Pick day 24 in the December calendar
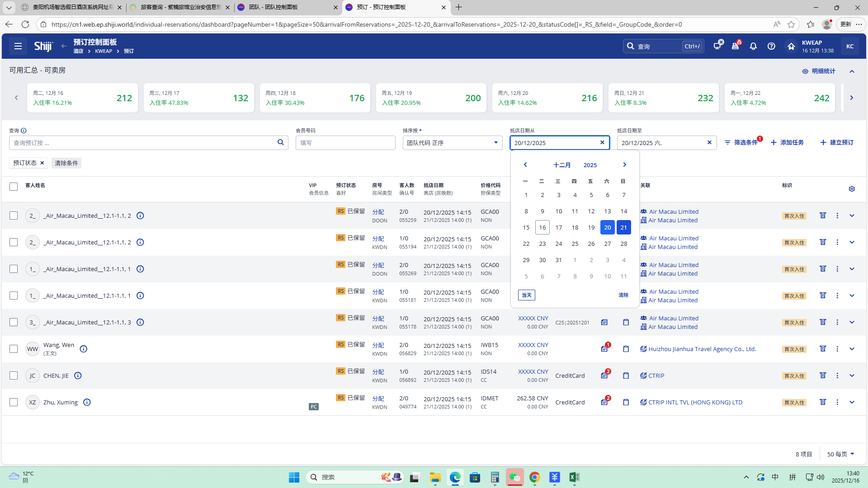Viewport: 868px width, 488px height. (x=559, y=244)
